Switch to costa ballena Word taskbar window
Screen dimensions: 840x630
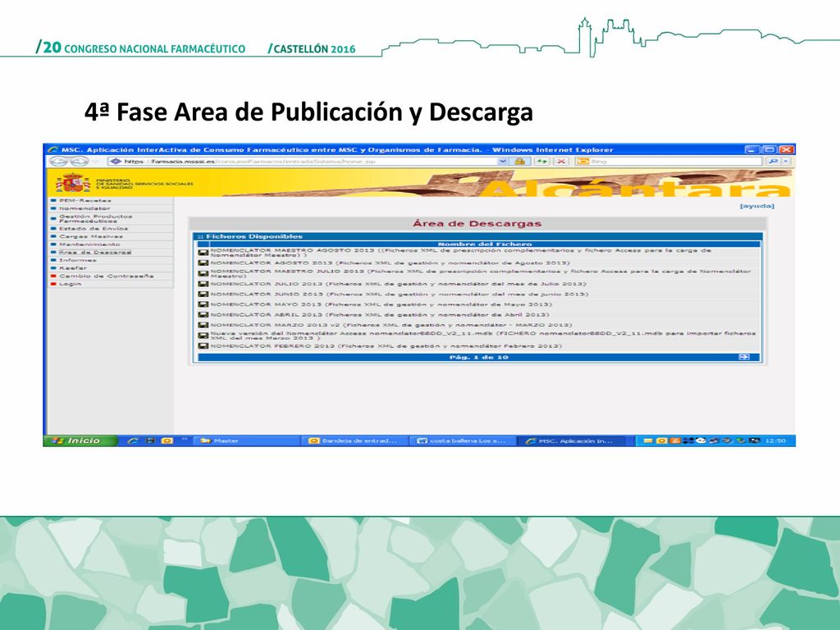click(463, 441)
